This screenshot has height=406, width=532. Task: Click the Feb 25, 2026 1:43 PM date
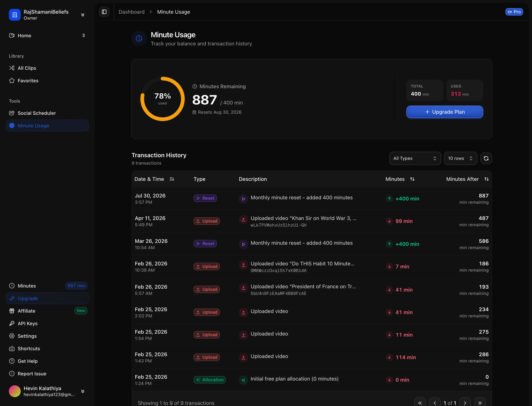[151, 357]
